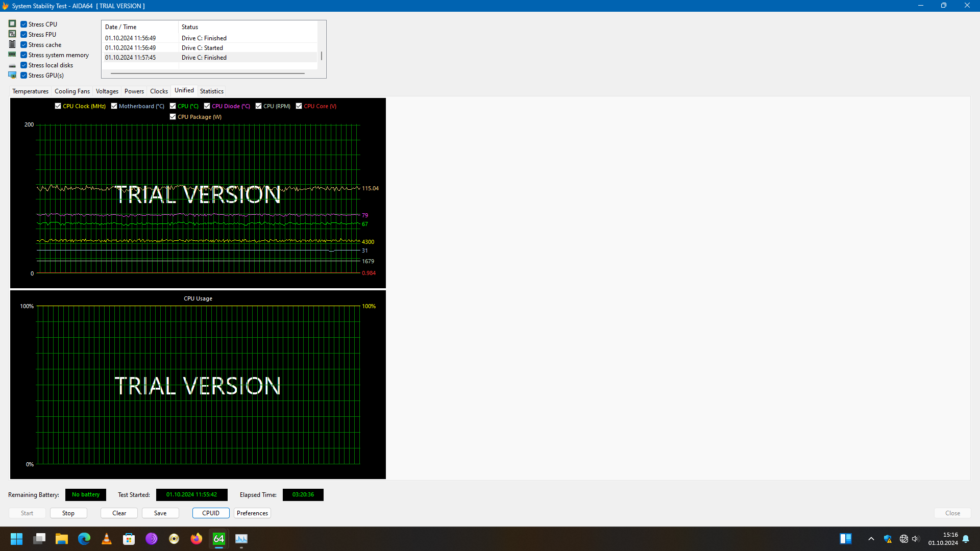Viewport: 980px width, 551px height.
Task: Switch to the Temperatures tab
Action: 30,91
